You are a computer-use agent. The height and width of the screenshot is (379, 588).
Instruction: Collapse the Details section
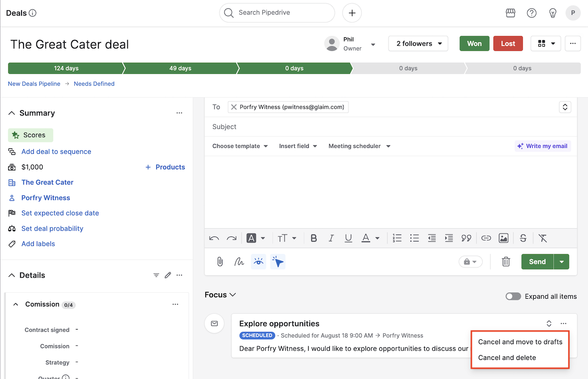(12, 275)
